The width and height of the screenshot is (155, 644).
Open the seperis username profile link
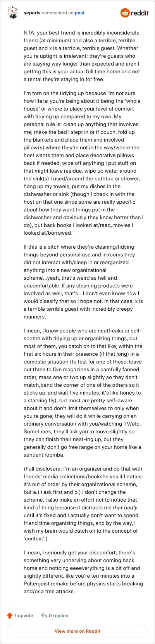pos(32,13)
